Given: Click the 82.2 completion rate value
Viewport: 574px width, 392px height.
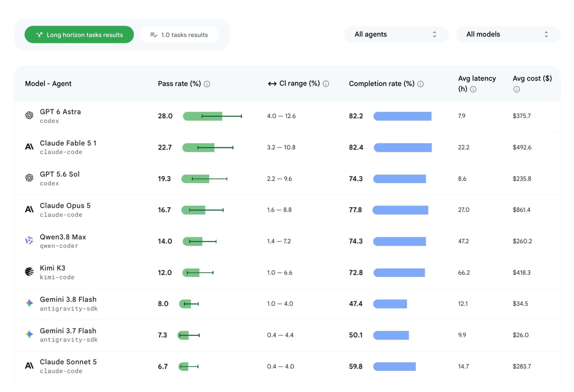Looking at the screenshot, I should 356,116.
